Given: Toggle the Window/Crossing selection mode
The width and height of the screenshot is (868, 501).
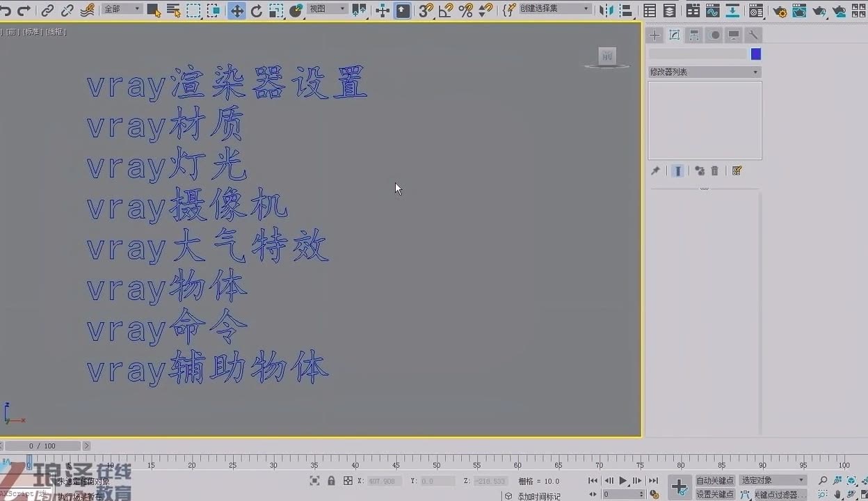Looking at the screenshot, I should point(214,10).
